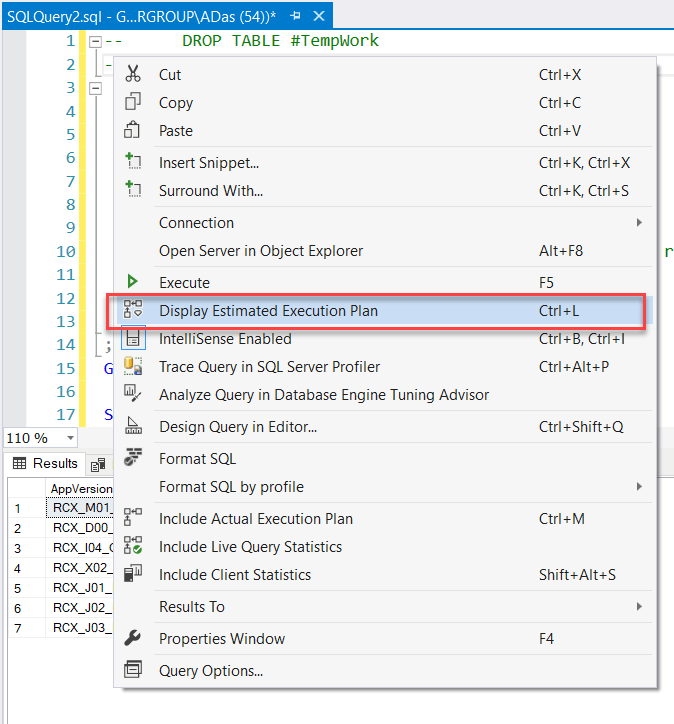Viewport: 674px width, 724px height.
Task: Select Format SQL menu entry
Action: coord(384,459)
